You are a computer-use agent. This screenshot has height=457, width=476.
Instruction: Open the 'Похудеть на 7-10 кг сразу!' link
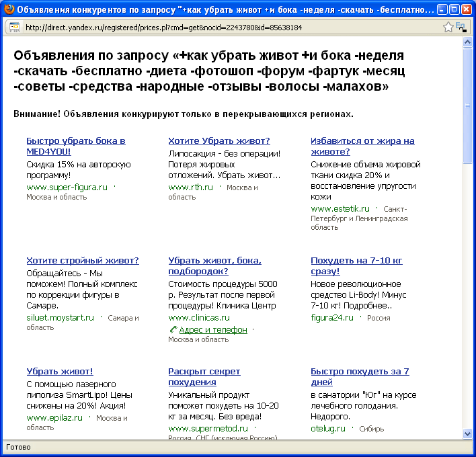click(356, 265)
